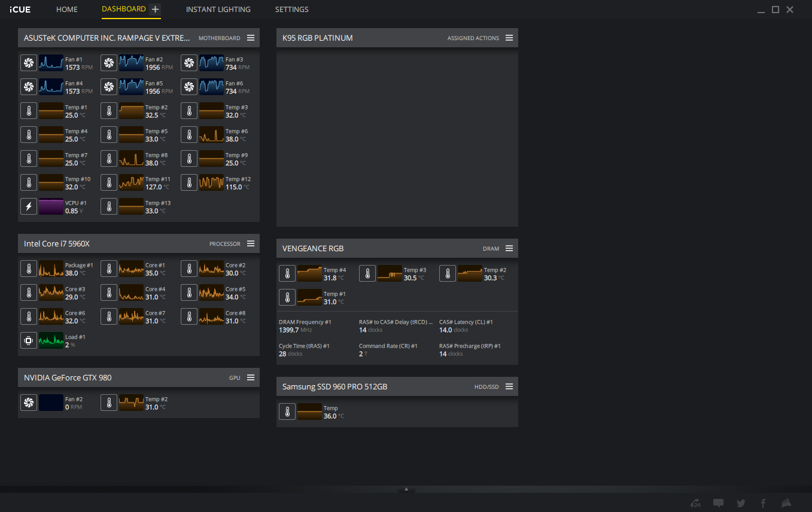This screenshot has height=512, width=812.
Task: Click the Corsair sails logo in the footer
Action: 786,503
